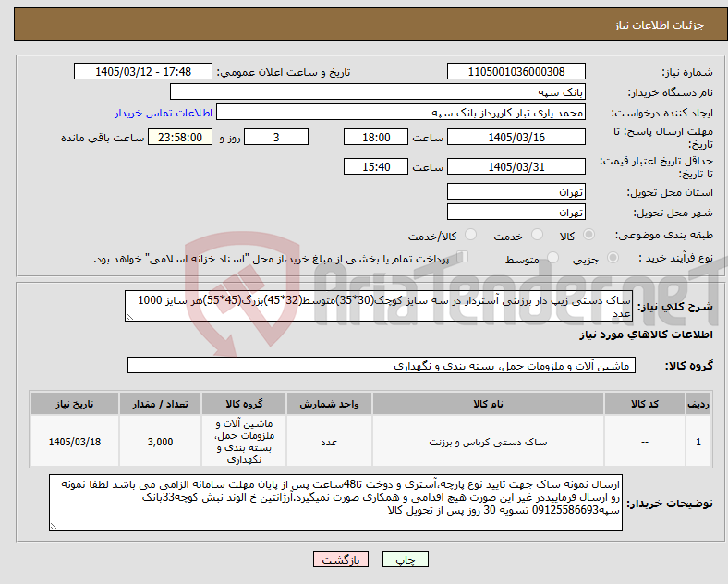The height and width of the screenshot is (584, 728).
Task: Click the شرح کلی نیاز description textarea
Action: pos(379,306)
